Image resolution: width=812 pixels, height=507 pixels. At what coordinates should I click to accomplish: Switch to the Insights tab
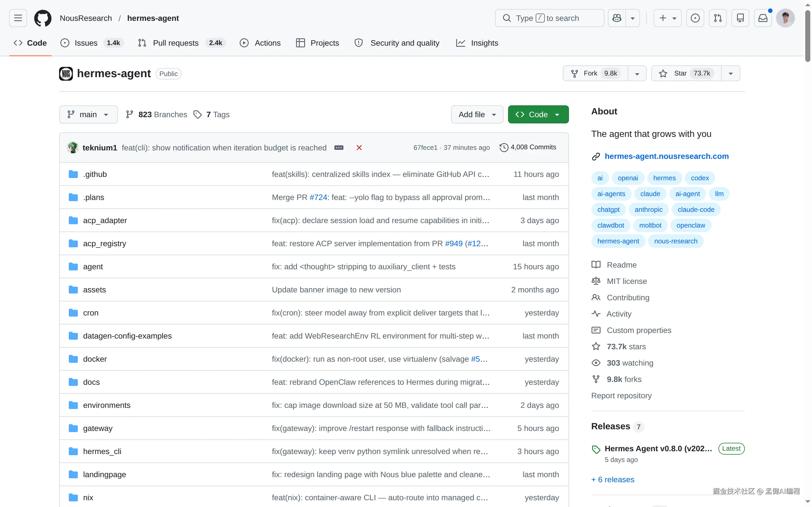click(477, 43)
